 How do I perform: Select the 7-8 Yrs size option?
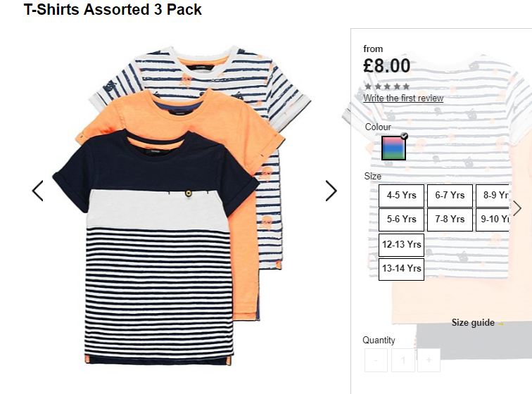(450, 220)
